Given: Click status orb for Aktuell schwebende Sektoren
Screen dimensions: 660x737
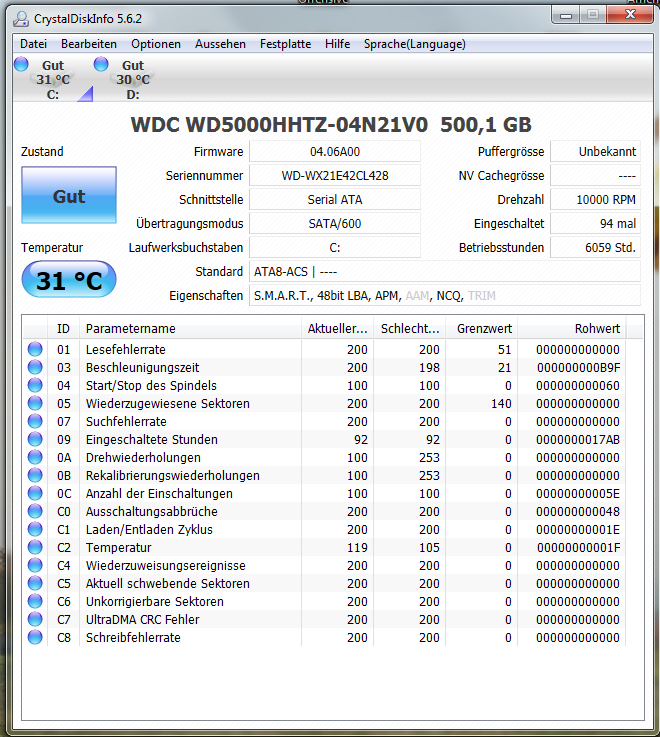Looking at the screenshot, I should pyautogui.click(x=35, y=583).
